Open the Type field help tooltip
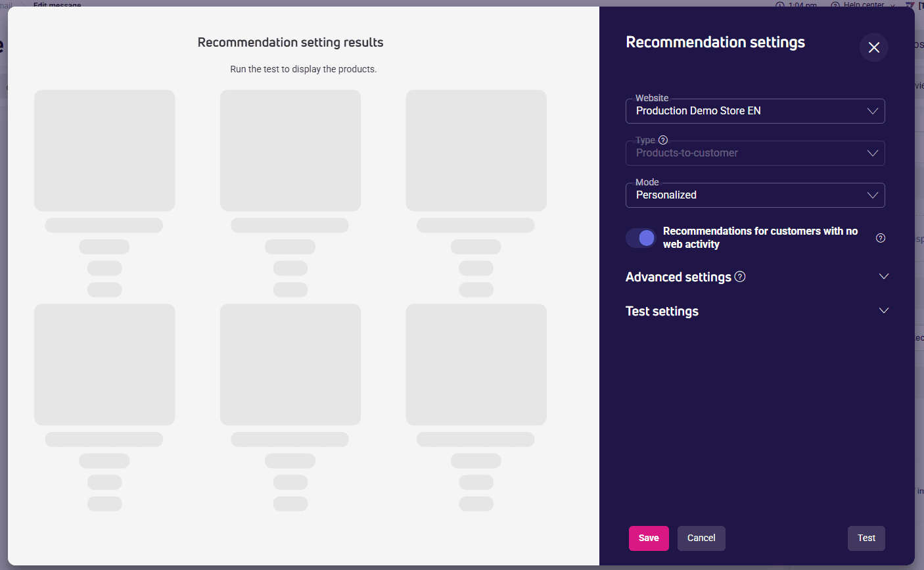The image size is (924, 570). 663,139
